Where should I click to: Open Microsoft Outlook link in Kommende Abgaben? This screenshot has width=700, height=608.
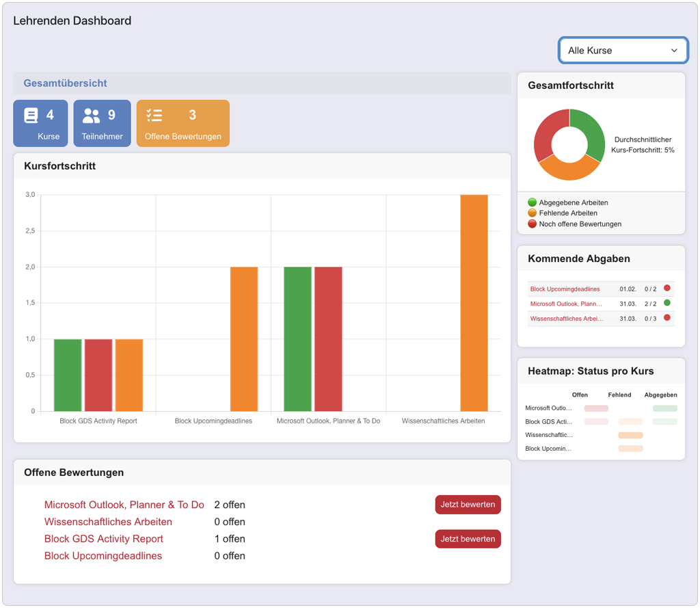[566, 304]
